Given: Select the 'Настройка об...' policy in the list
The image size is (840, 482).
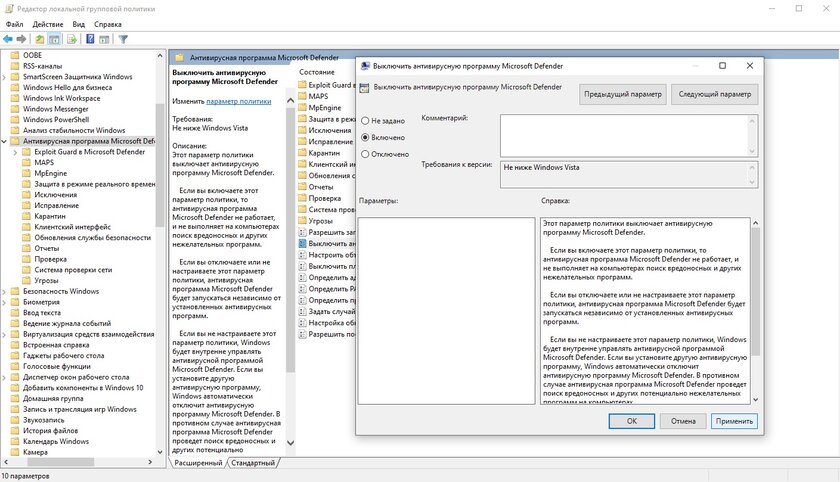Looking at the screenshot, I should tap(327, 322).
